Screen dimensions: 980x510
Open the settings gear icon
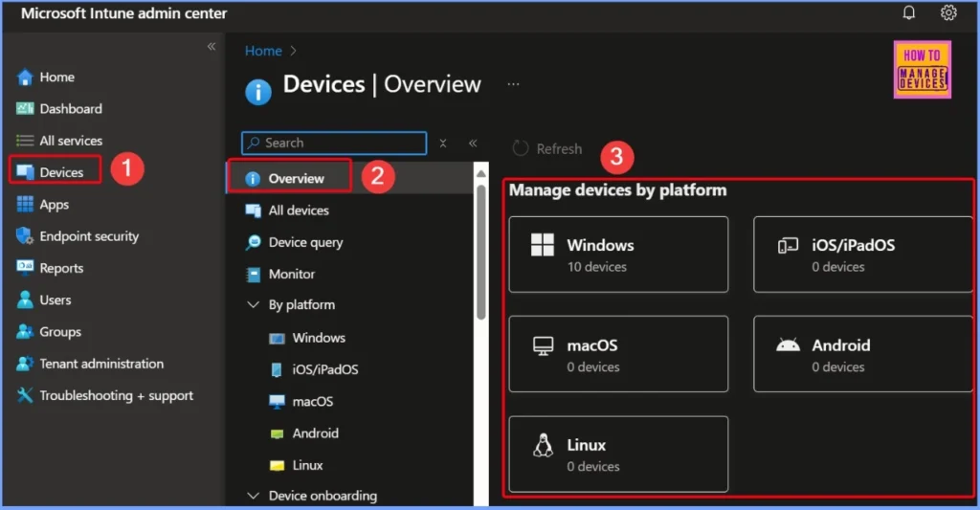click(x=948, y=12)
